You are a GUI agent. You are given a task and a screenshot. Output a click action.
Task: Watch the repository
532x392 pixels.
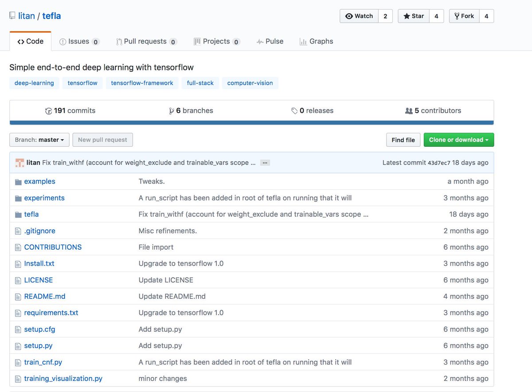tap(359, 16)
